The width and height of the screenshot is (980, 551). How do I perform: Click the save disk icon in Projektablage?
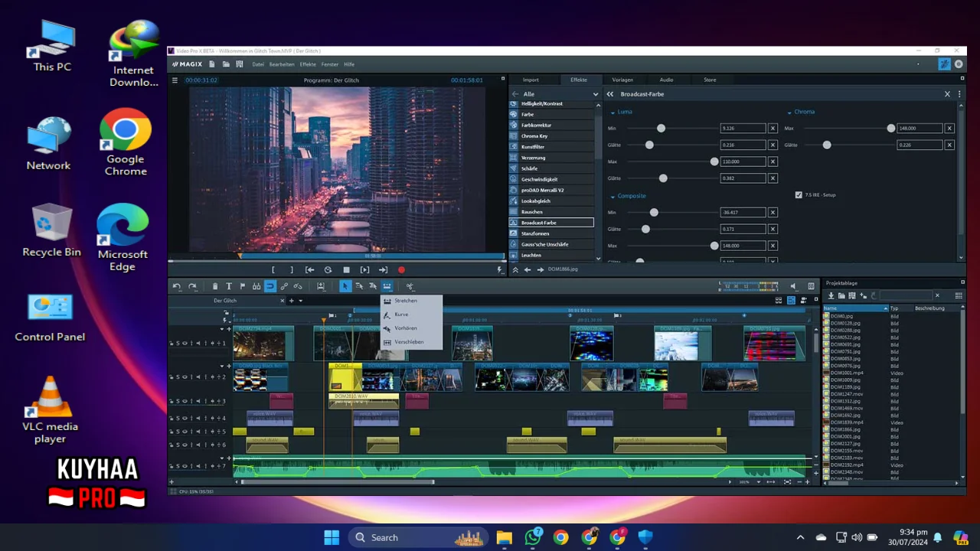pos(852,295)
